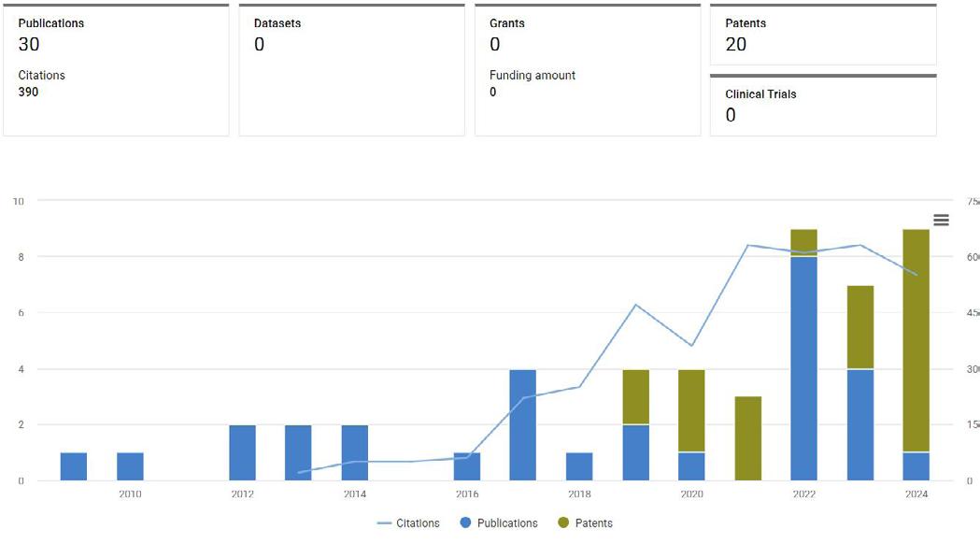Click the 2022 x-axis label
Screen dimensions: 980x558
click(x=803, y=494)
